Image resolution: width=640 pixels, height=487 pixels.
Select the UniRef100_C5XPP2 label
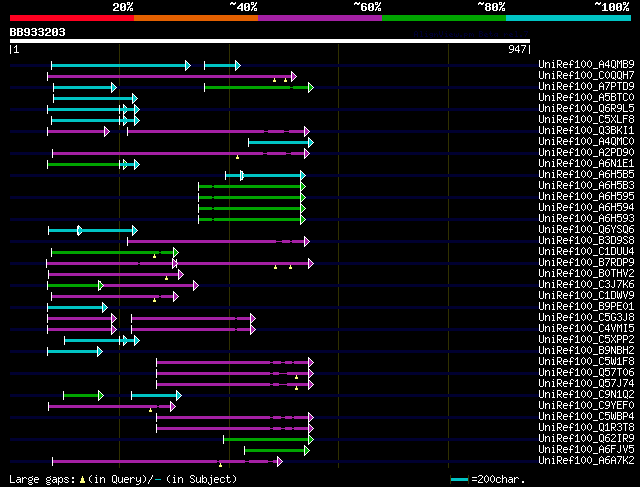(586, 340)
